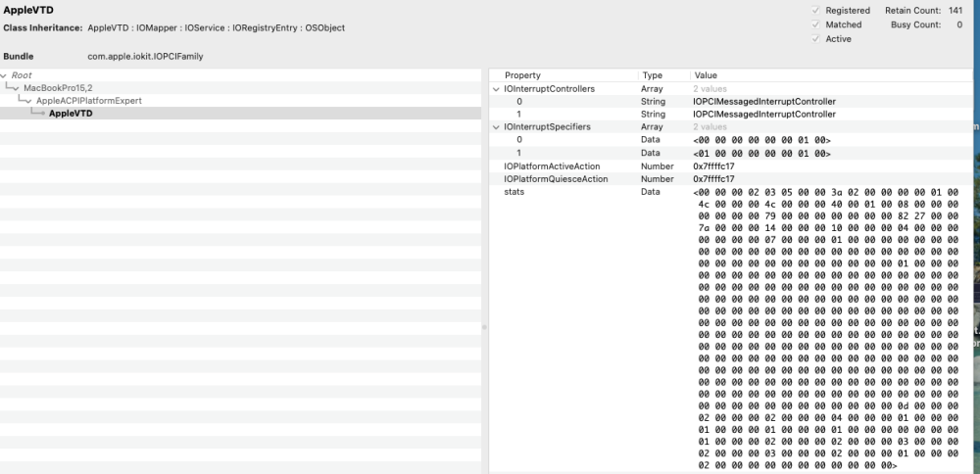The width and height of the screenshot is (980, 474).
Task: Collapse the Root tree node
Action: tap(4, 75)
